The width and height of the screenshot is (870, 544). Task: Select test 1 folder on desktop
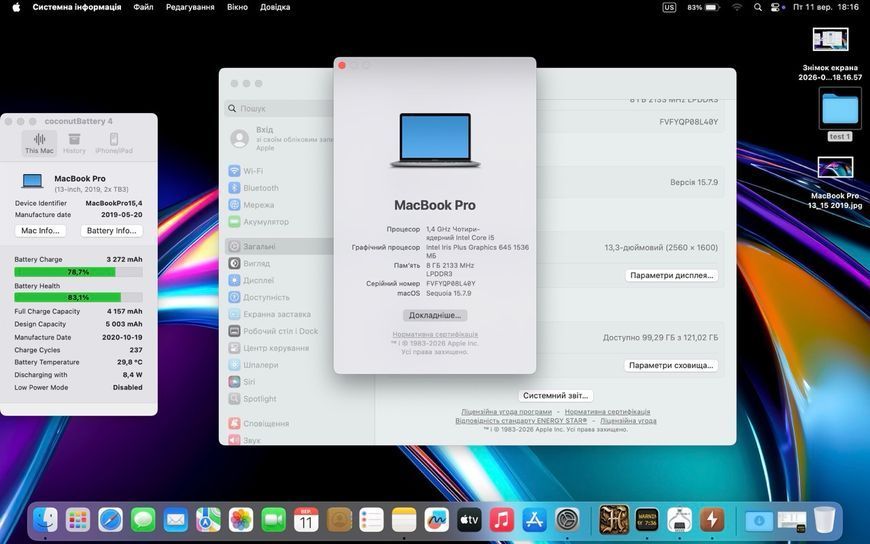840,115
